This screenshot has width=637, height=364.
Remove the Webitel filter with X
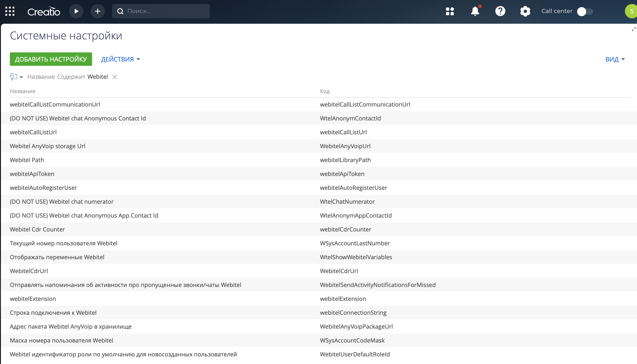(x=115, y=77)
